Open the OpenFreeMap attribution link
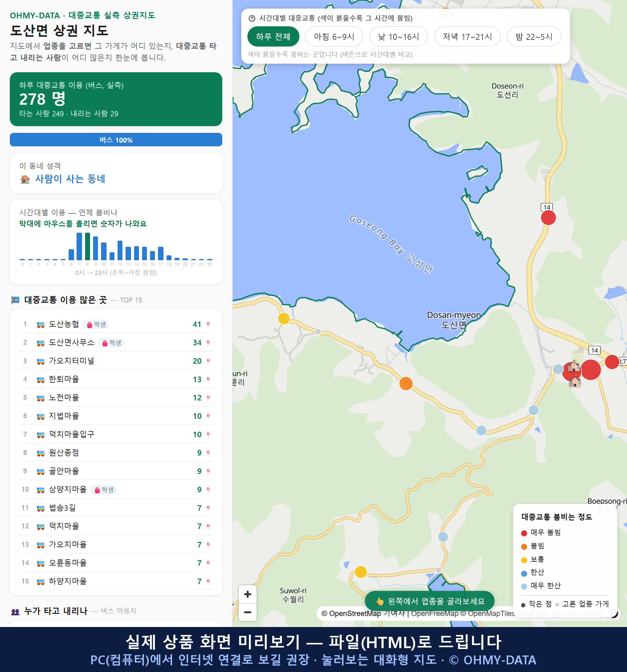The width and height of the screenshot is (627, 672). pos(434,613)
